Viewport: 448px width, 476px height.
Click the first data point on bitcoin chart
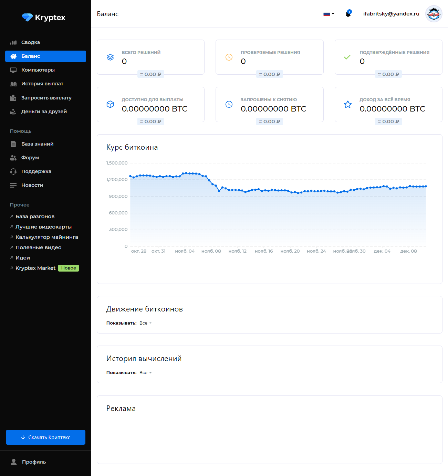pyautogui.click(x=130, y=176)
